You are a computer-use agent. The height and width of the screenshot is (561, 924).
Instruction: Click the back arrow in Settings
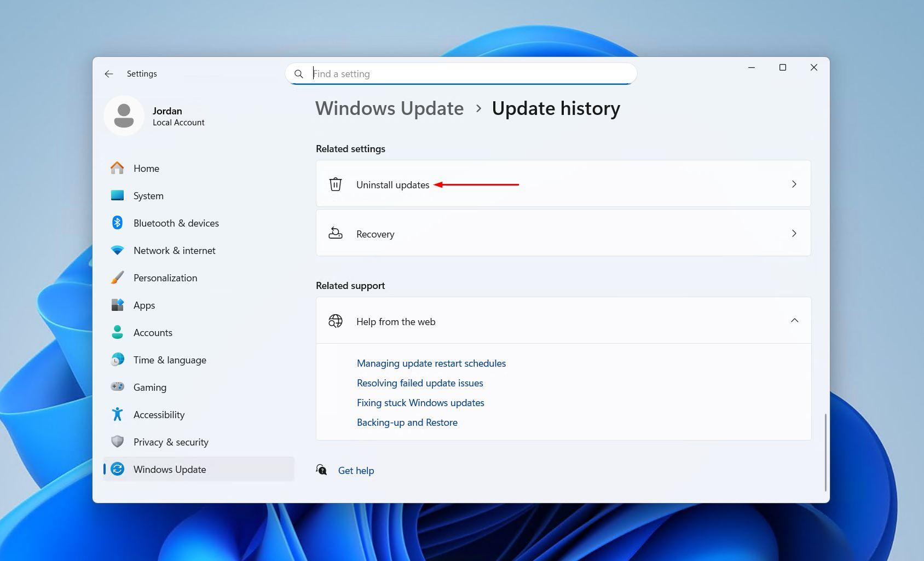[x=109, y=74]
